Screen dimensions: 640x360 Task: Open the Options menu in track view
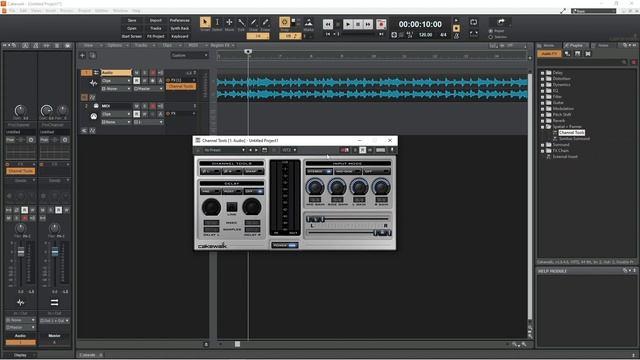pos(115,45)
